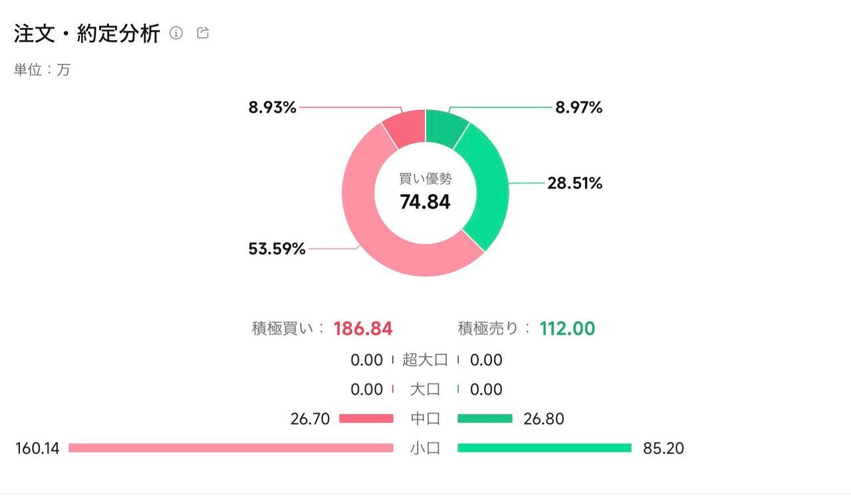Image resolution: width=851 pixels, height=504 pixels.
Task: Click the 53.59% percentage label
Action: pyautogui.click(x=277, y=249)
